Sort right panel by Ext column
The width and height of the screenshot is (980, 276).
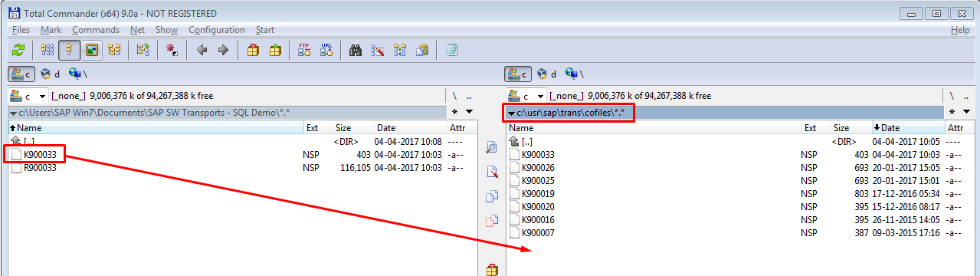pyautogui.click(x=815, y=128)
